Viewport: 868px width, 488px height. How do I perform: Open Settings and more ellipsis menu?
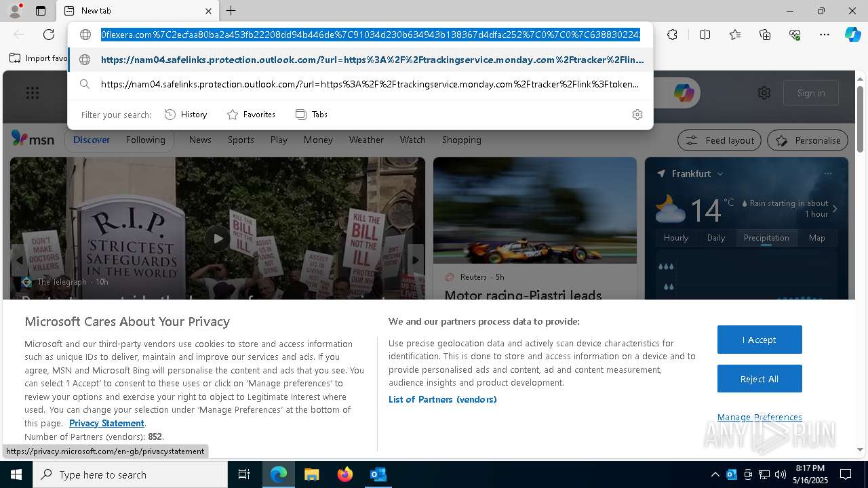click(825, 35)
